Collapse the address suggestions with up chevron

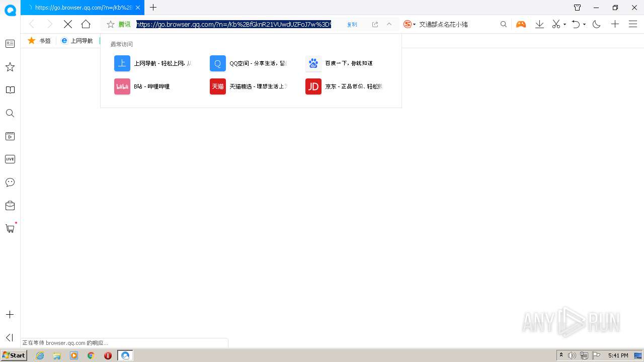pyautogui.click(x=389, y=24)
